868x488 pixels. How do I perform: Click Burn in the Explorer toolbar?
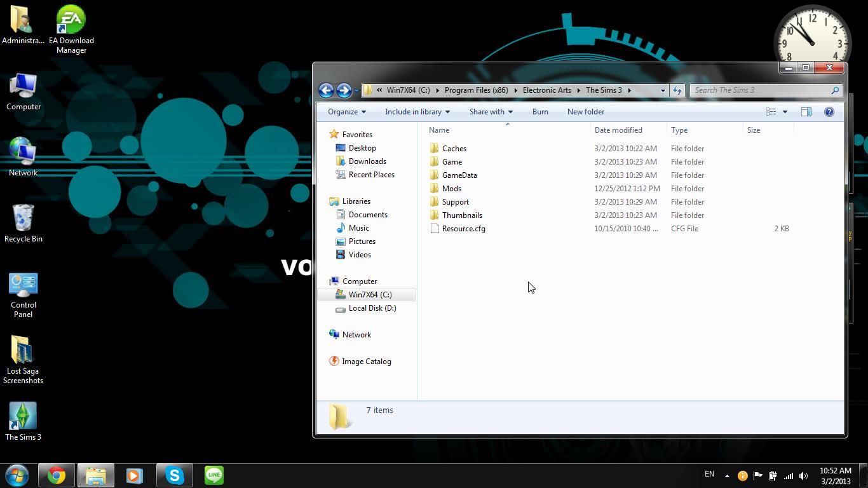tap(540, 112)
